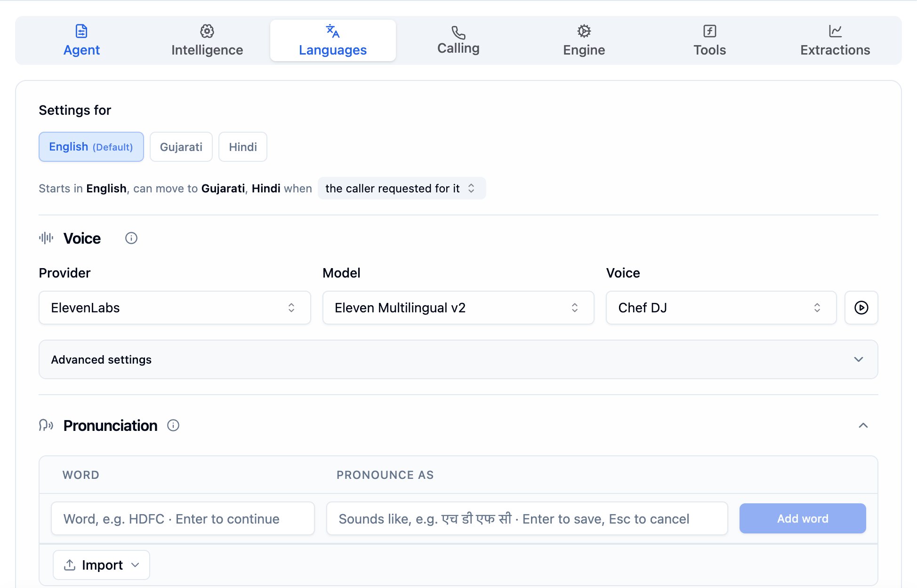Click the Voice waveform icon
917x588 pixels.
click(46, 238)
